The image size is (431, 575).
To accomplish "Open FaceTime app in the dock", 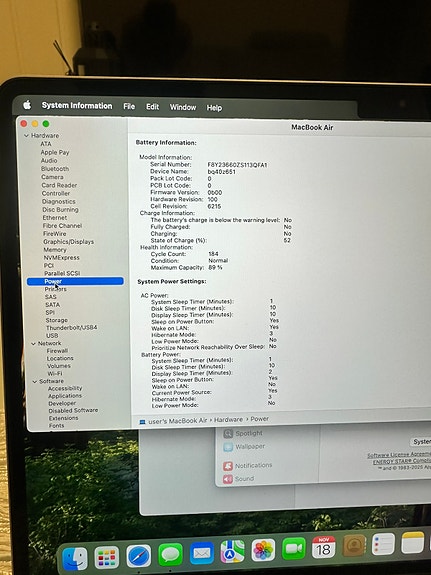I will pos(293,549).
